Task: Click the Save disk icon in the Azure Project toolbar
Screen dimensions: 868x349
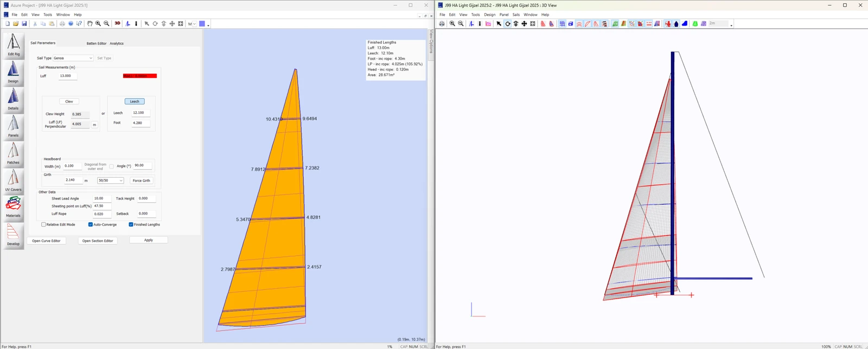Action: click(24, 24)
